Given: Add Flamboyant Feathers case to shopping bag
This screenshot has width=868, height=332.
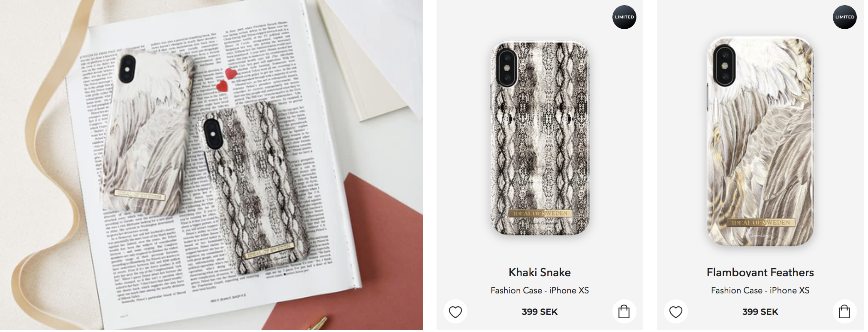Looking at the screenshot, I should pos(844,312).
